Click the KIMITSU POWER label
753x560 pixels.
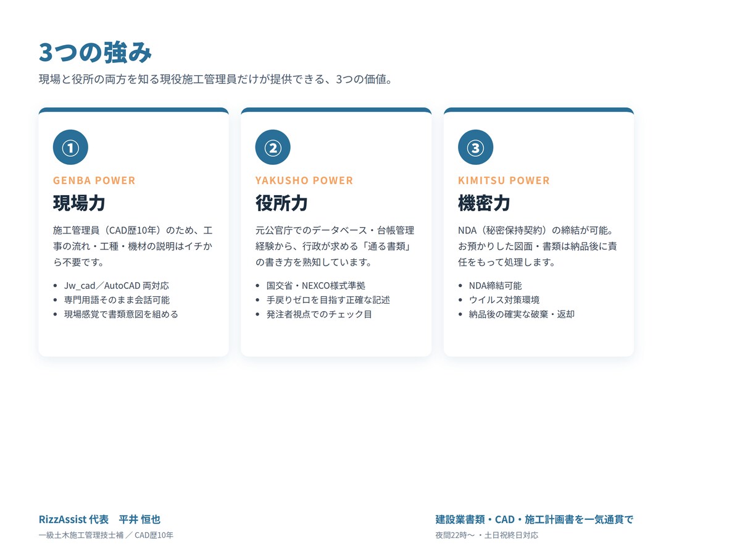pyautogui.click(x=504, y=180)
